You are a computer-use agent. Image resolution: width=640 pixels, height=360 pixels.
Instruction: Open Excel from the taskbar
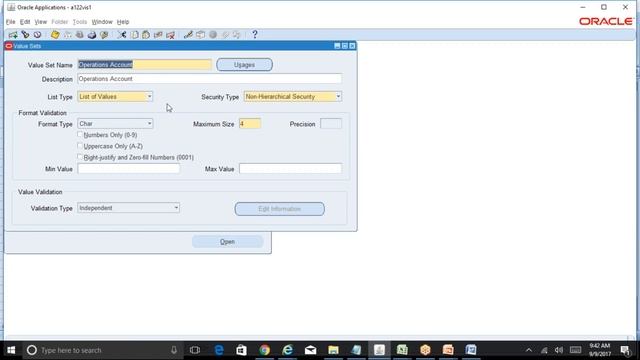point(402,350)
